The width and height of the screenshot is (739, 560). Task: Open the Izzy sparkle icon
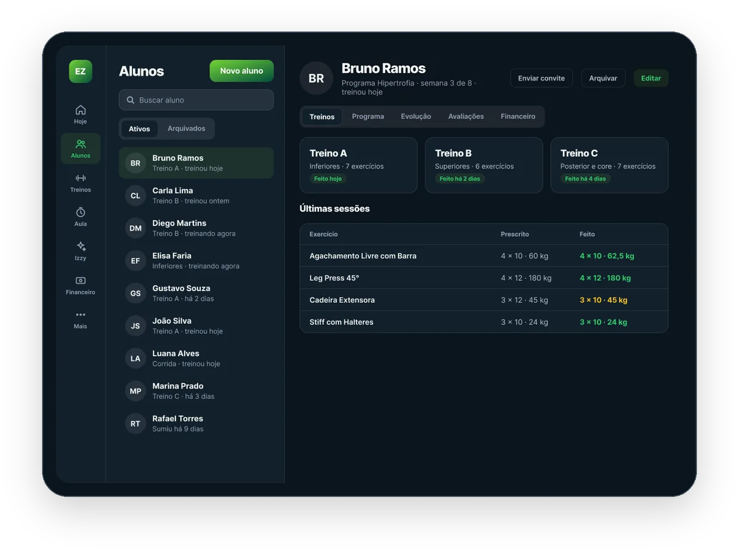pos(81,247)
